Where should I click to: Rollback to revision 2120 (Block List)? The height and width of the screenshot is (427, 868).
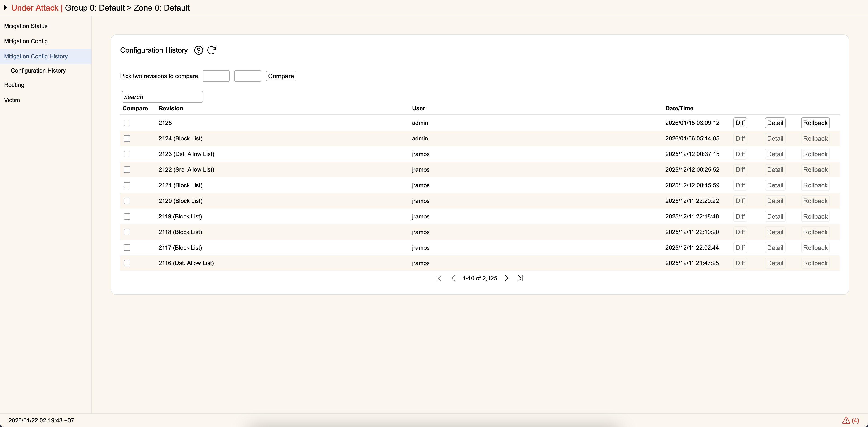pyautogui.click(x=815, y=201)
